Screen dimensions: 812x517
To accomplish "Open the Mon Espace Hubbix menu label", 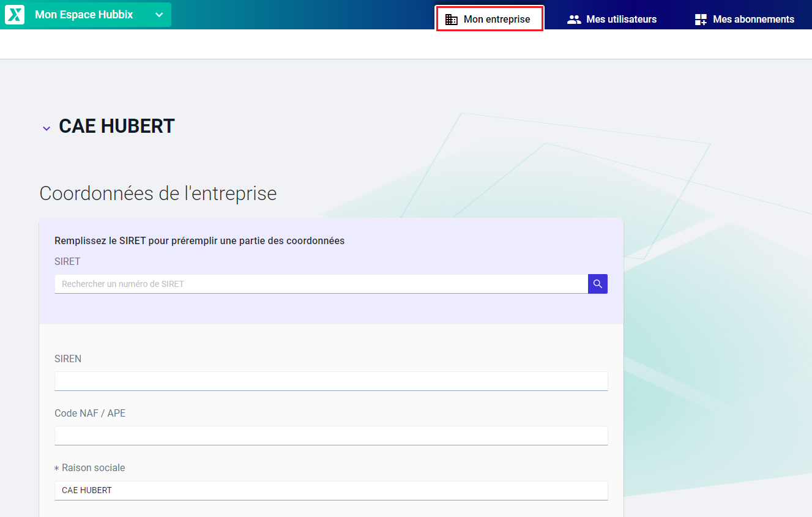I will click(x=84, y=15).
